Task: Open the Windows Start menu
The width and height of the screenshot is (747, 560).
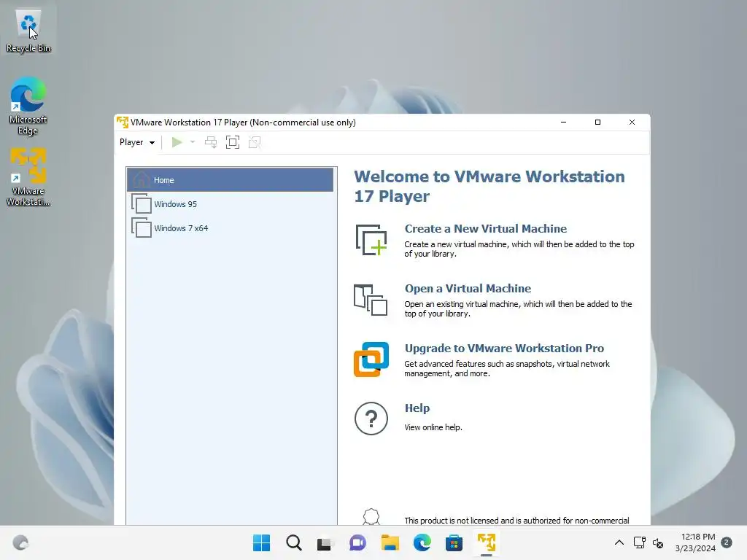Action: [x=262, y=542]
